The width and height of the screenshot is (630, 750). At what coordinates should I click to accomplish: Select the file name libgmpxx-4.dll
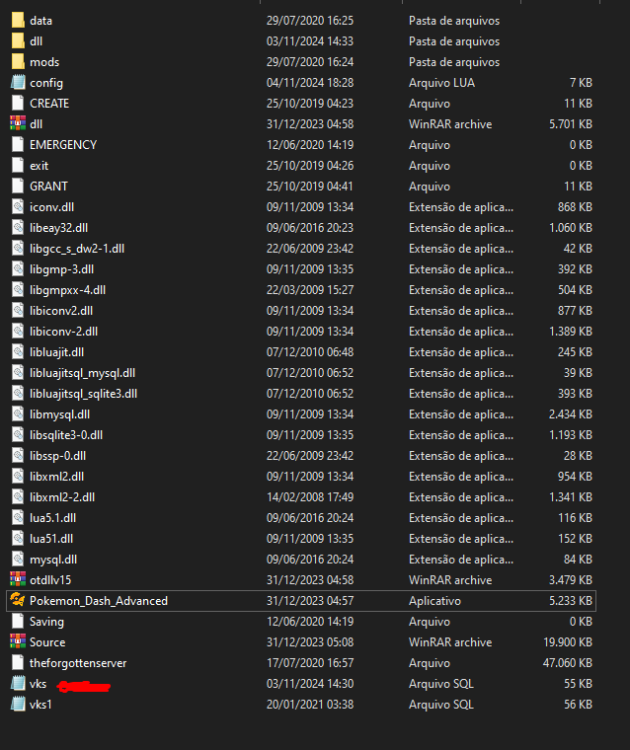[x=67, y=290]
